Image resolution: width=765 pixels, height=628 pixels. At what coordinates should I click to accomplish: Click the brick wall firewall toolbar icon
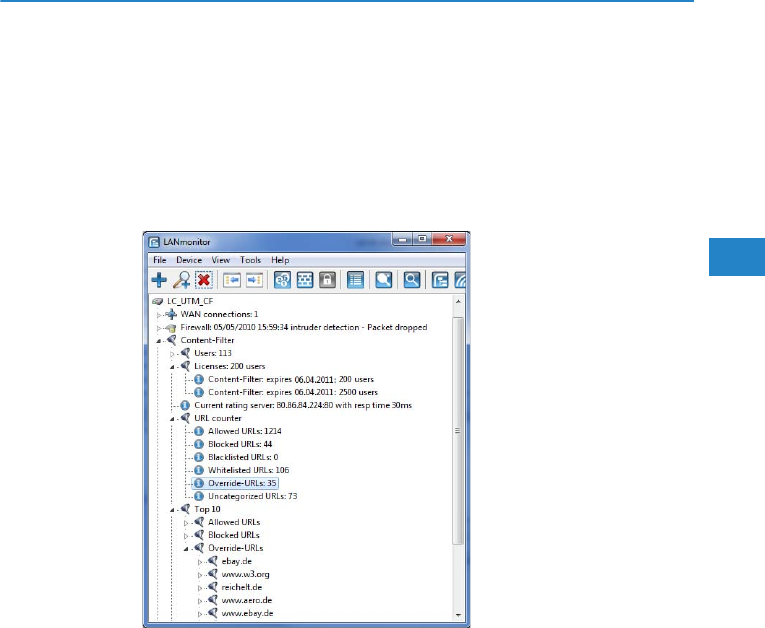point(305,280)
